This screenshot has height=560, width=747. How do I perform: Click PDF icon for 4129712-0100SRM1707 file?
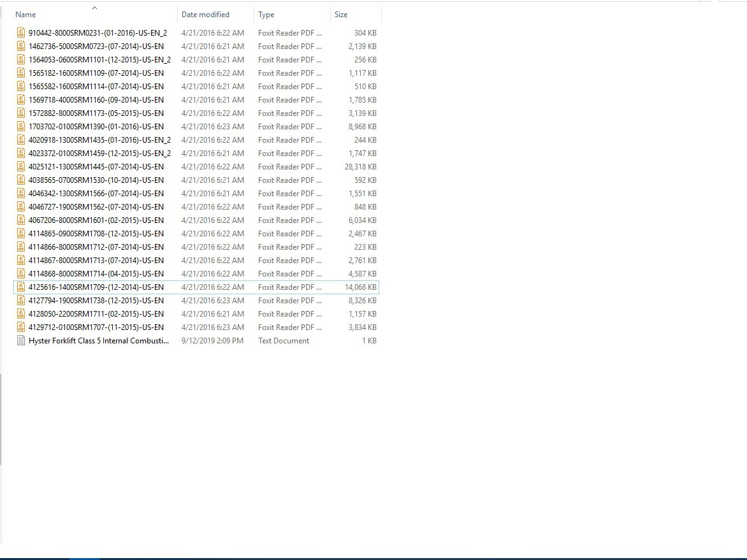[21, 327]
